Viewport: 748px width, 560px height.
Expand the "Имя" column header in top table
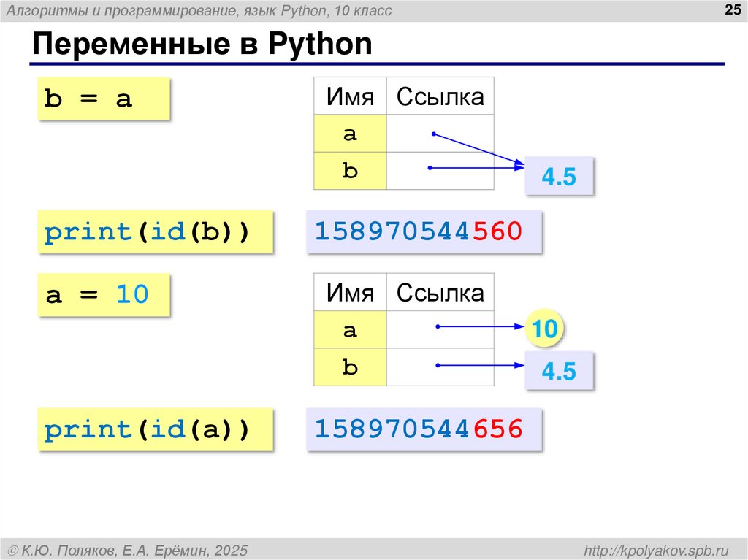[x=350, y=96]
